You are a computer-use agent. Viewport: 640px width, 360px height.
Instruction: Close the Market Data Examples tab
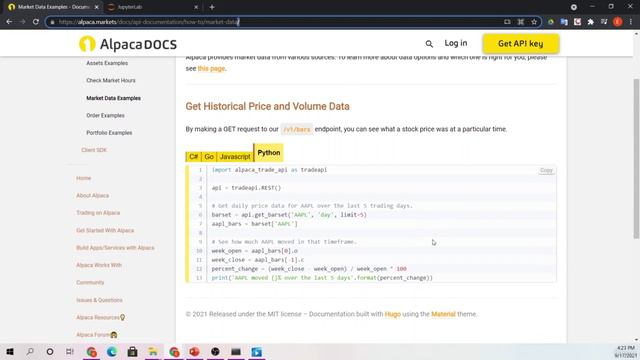tap(96, 7)
